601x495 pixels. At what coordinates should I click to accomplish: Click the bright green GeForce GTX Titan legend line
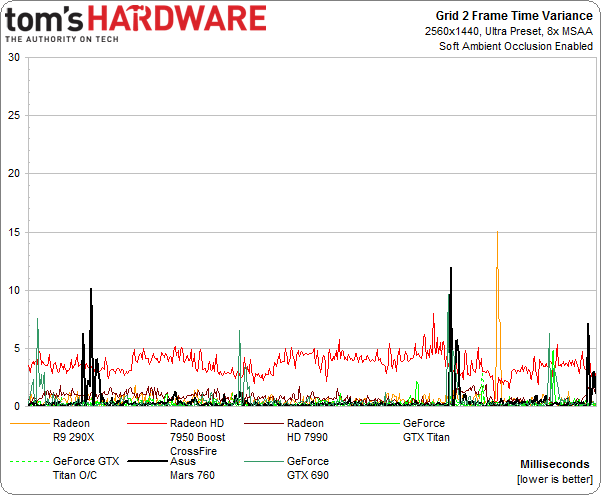(x=380, y=423)
